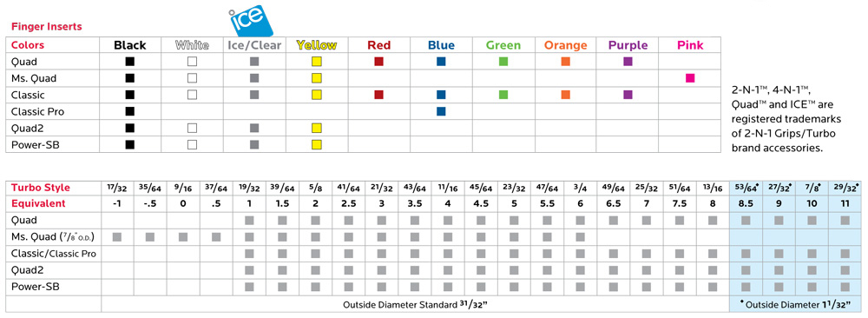868x318 pixels.
Task: Select the pink swatch for Ms. Quad
Action: pyautogui.click(x=690, y=78)
